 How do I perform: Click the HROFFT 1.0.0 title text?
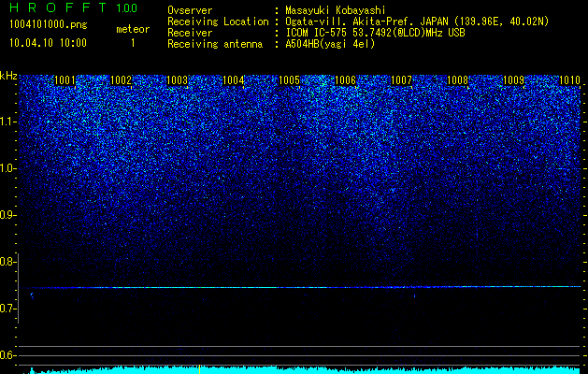(x=74, y=7)
